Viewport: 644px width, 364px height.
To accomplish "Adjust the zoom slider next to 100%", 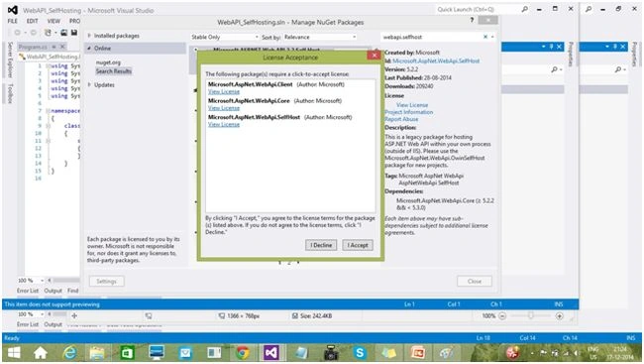I will pos(531,315).
